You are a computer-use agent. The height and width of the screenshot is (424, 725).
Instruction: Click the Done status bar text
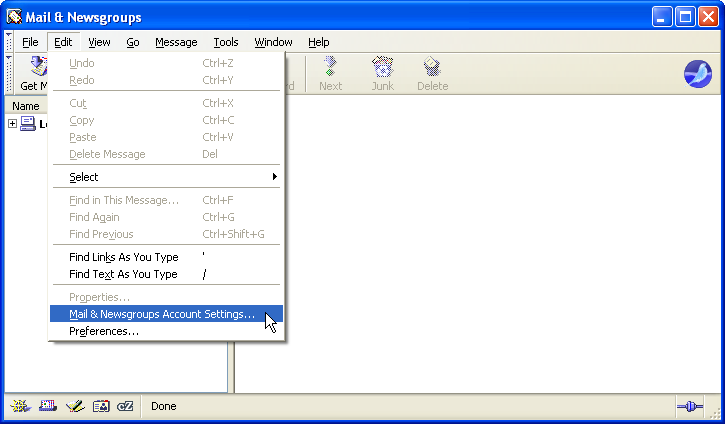(x=164, y=406)
